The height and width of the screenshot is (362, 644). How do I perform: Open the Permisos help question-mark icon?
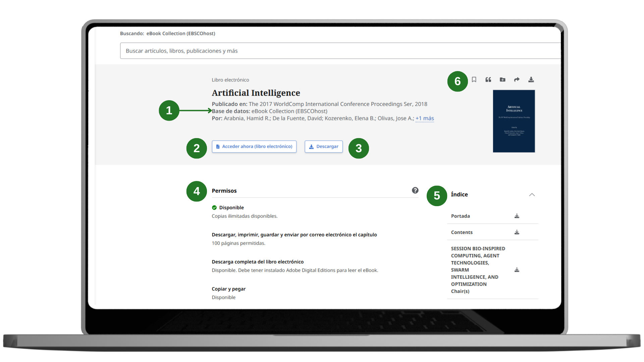(415, 190)
